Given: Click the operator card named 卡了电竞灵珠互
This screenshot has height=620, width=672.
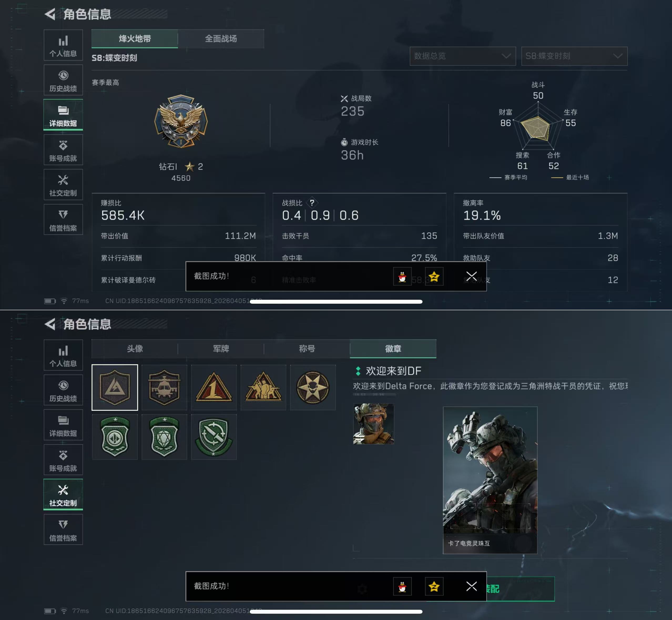Looking at the screenshot, I should point(490,480).
